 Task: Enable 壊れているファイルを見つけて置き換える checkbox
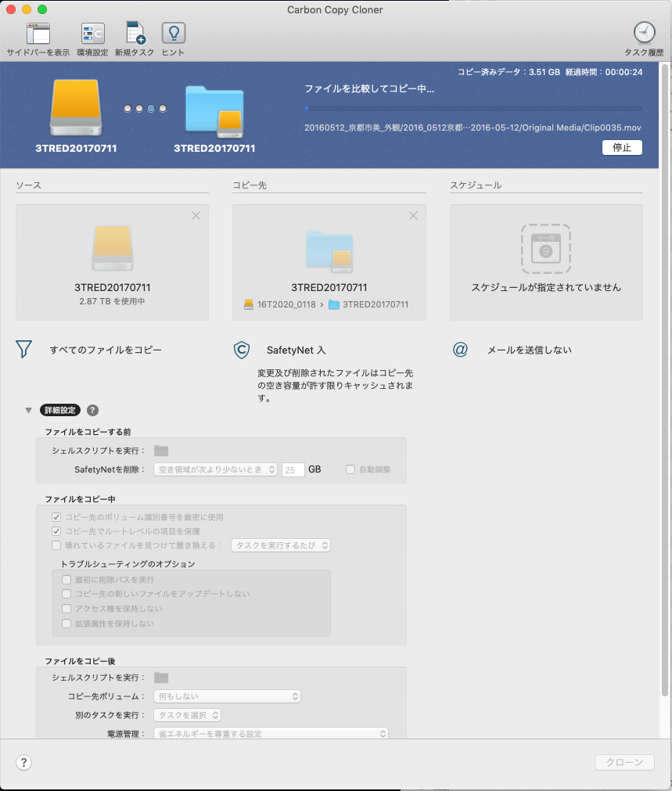(x=56, y=545)
